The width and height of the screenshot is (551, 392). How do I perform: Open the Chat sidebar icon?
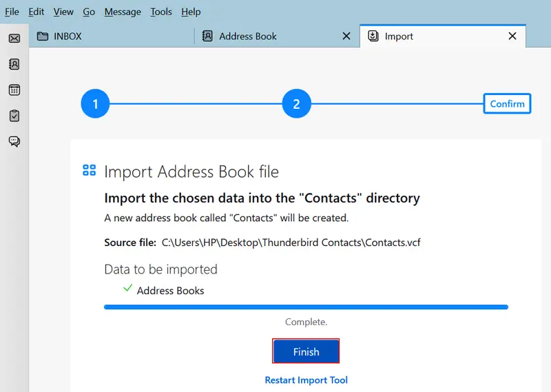point(14,141)
